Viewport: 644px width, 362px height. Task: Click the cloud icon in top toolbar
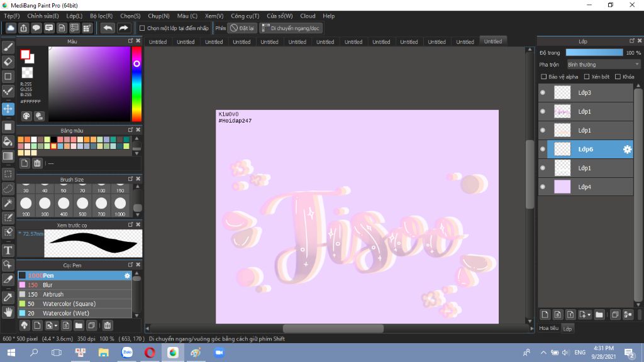click(11, 28)
